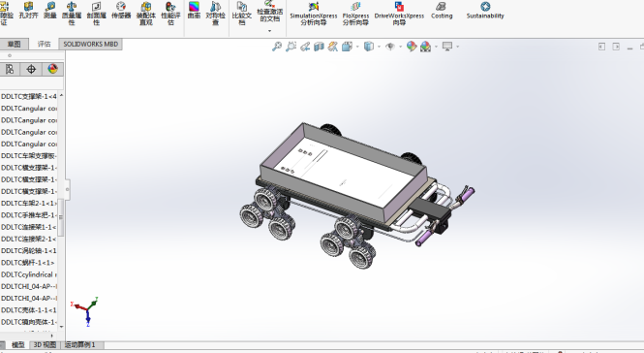This screenshot has height=353, width=644.
Task: Open DisplayManager colored sphere tab
Action: pyautogui.click(x=52, y=69)
